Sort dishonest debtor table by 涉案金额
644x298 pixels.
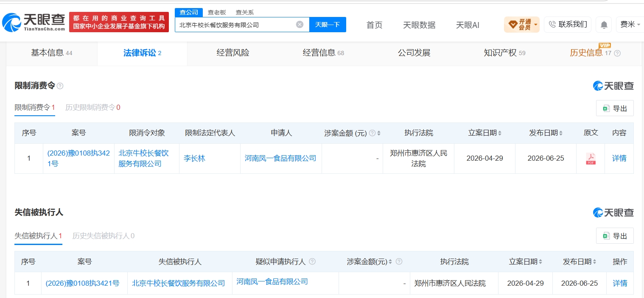point(390,262)
